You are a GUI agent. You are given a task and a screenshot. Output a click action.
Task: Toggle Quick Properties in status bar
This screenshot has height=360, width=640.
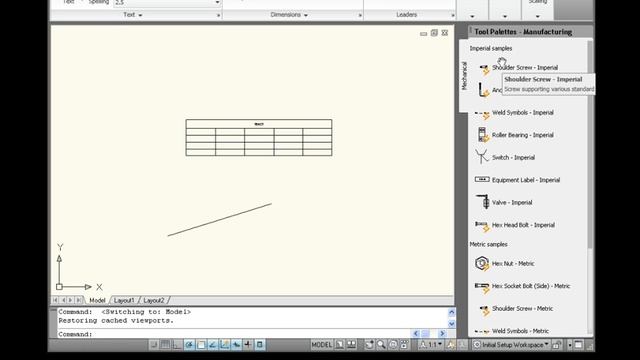[x=260, y=344]
